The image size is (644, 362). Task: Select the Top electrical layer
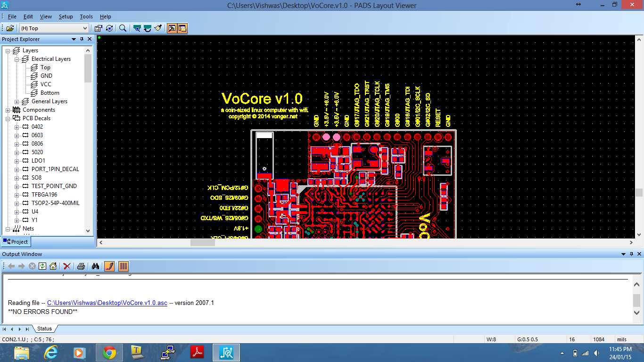[x=45, y=67]
